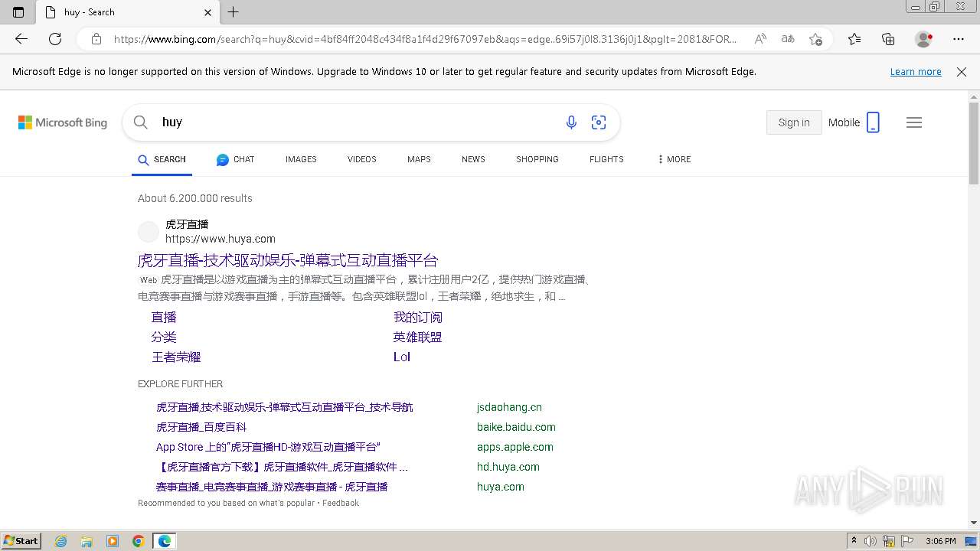Open the 分类 sitelink

click(164, 337)
